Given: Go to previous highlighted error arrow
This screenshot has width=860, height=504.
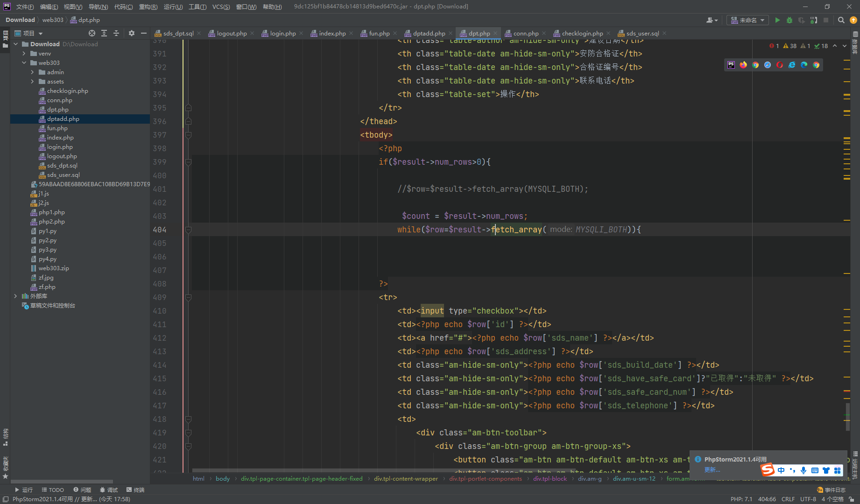Looking at the screenshot, I should tap(835, 46).
